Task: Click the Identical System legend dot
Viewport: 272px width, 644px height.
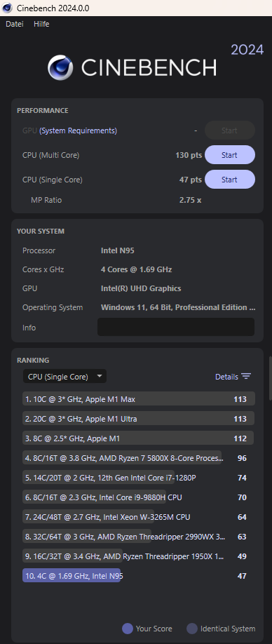Action: pyautogui.click(x=192, y=629)
